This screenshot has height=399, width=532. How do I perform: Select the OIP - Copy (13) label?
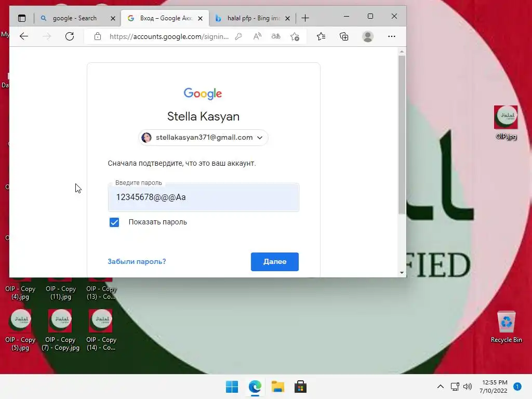click(x=101, y=292)
